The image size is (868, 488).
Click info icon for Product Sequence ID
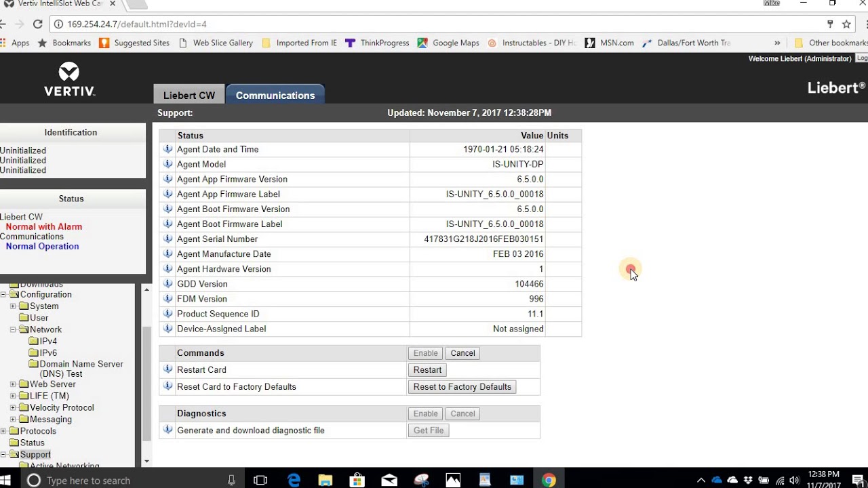pos(167,313)
